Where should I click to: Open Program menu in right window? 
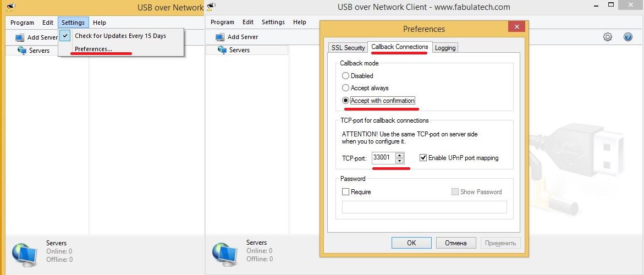tap(222, 22)
